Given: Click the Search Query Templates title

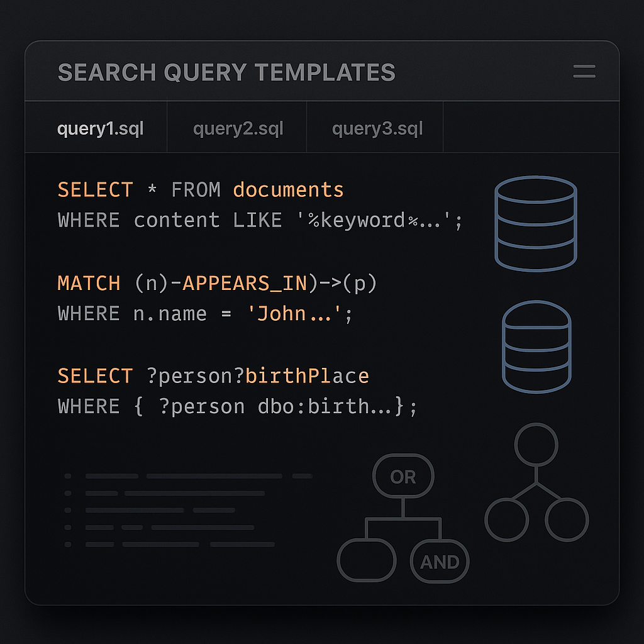Looking at the screenshot, I should pyautogui.click(x=226, y=72).
